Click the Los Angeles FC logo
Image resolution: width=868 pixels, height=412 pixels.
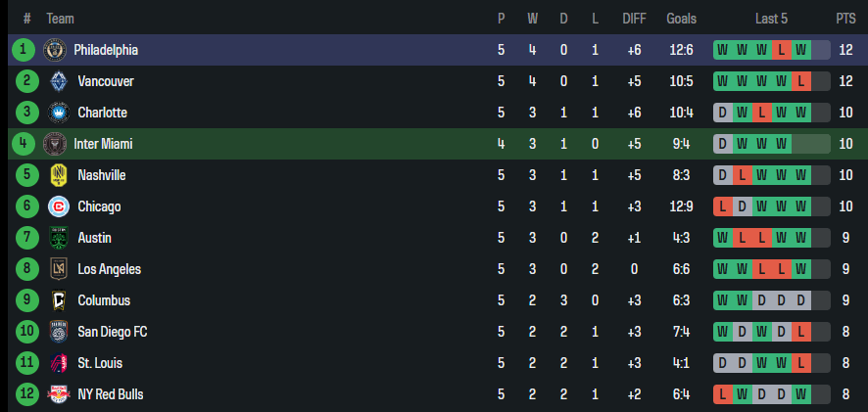(57, 269)
